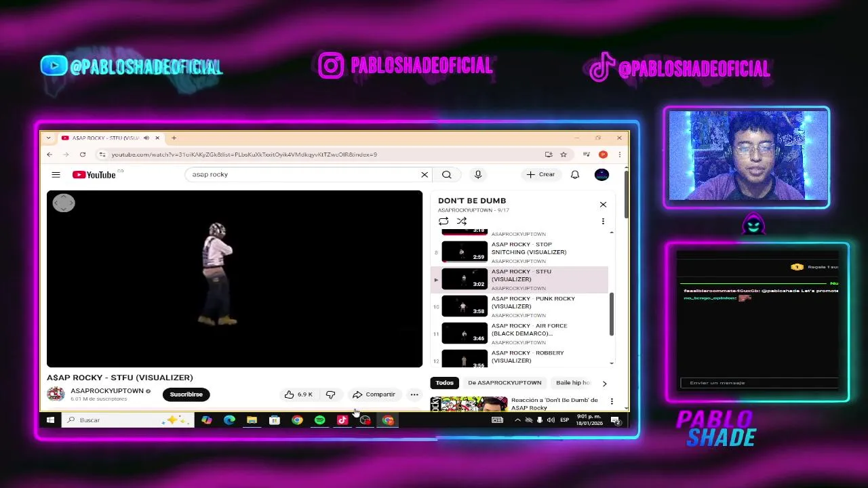This screenshot has width=868, height=488.
Task: Open the YouTube account avatar menu
Action: click(x=601, y=175)
